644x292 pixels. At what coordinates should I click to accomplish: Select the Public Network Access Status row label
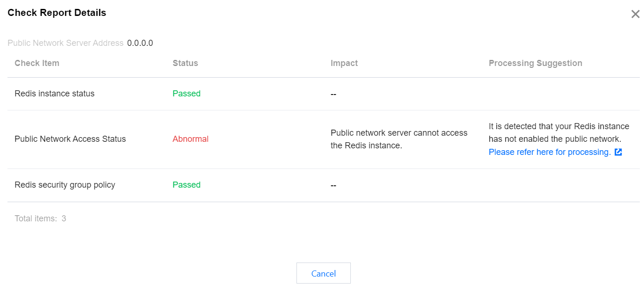[x=70, y=139]
